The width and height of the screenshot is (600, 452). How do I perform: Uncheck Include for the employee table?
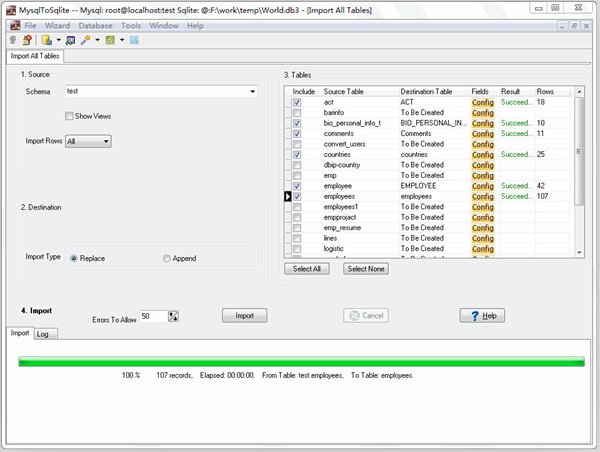(x=297, y=186)
